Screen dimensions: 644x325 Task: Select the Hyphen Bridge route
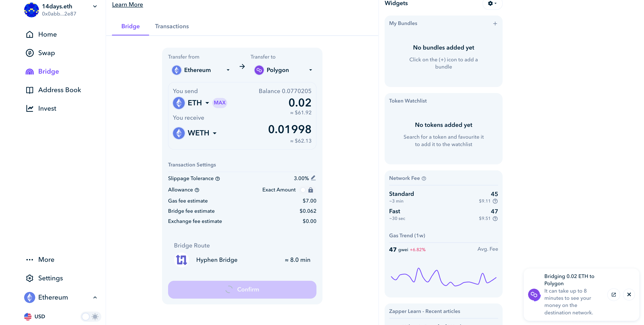(242, 260)
